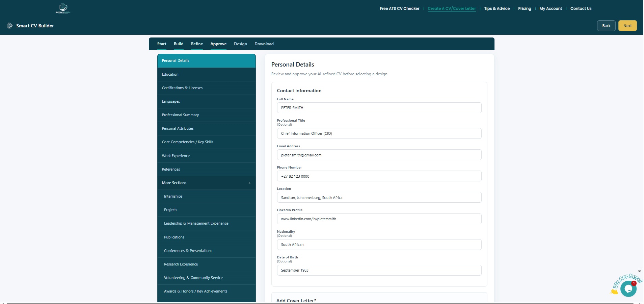
Task: Open Create A CV/Cover Letter link
Action: tap(452, 8)
